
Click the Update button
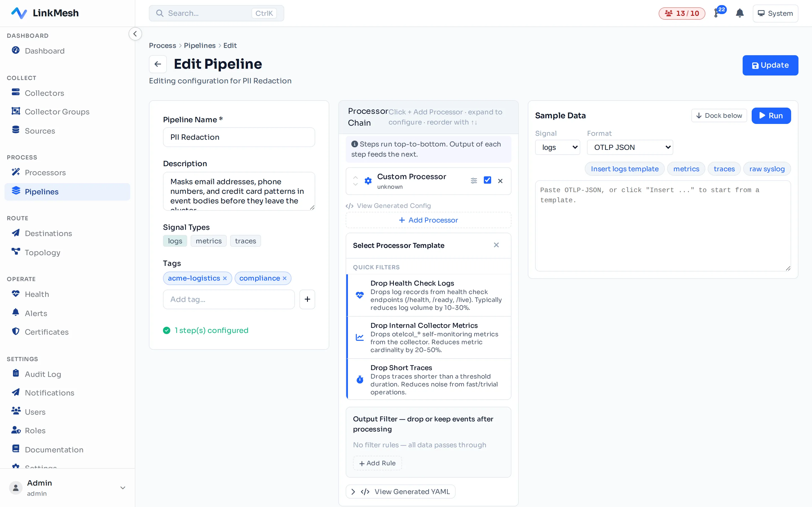tap(770, 65)
